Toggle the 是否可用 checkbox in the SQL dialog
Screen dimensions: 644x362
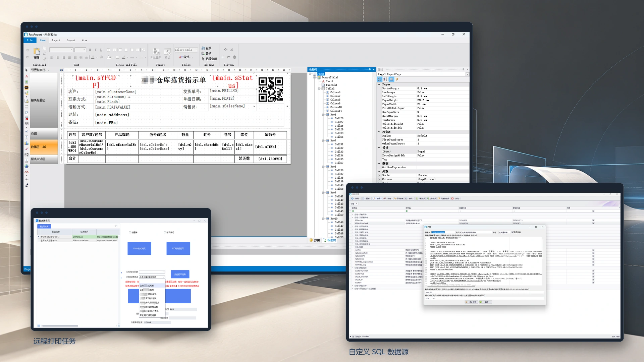click(513, 232)
